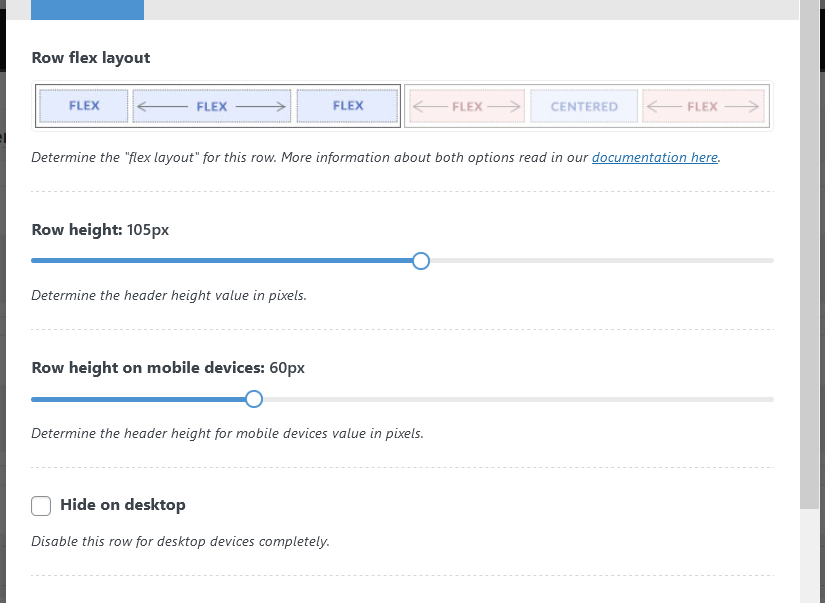The height and width of the screenshot is (603, 825).
Task: Click the blue active tab at top
Action: coord(87,10)
